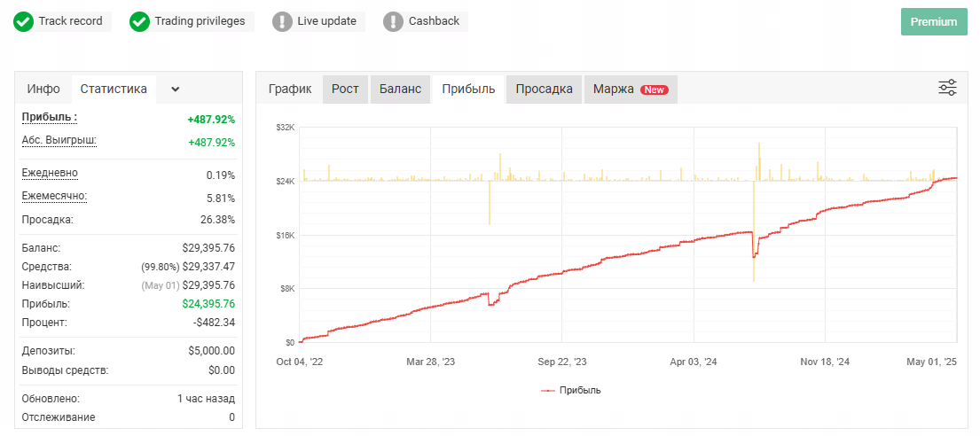
Task: Click the $29,337.47 equity value
Action: 208,267
